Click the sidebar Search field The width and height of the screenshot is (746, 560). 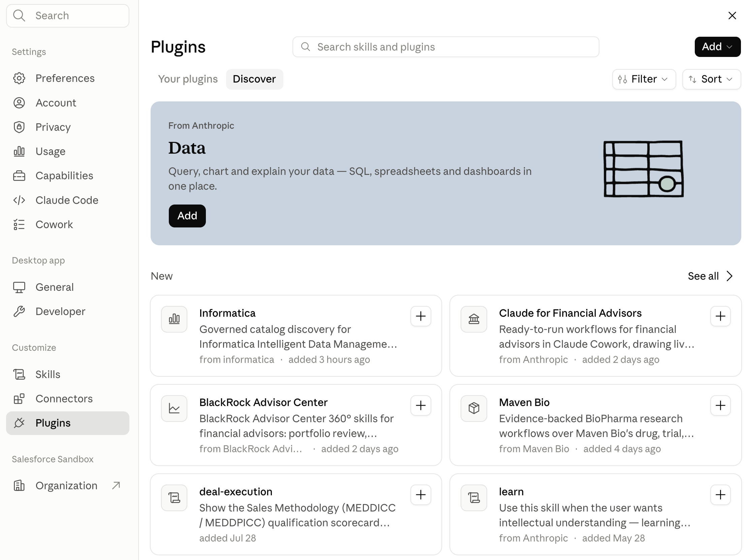coord(67,16)
